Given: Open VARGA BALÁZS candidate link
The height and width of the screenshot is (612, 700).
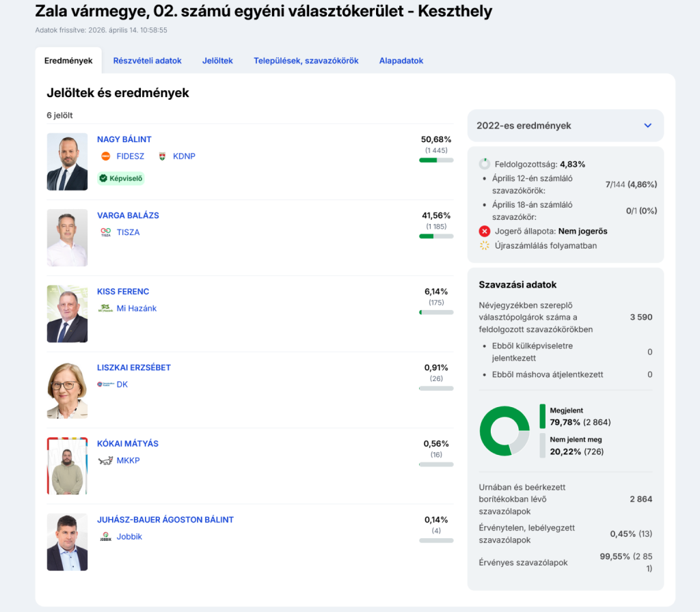Looking at the screenshot, I should pos(128,215).
